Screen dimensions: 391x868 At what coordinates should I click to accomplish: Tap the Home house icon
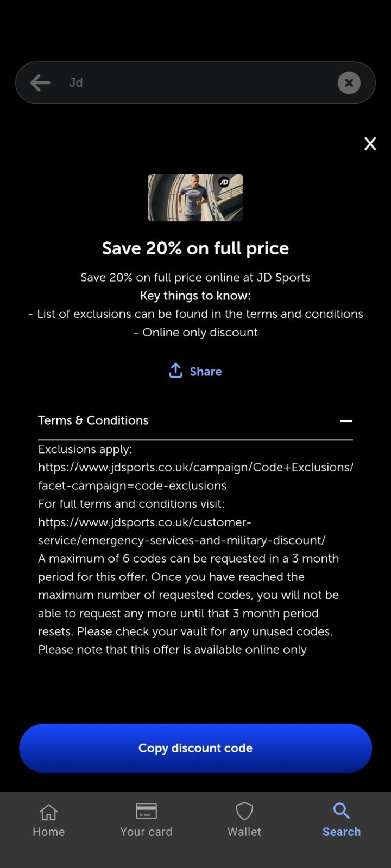point(48,810)
